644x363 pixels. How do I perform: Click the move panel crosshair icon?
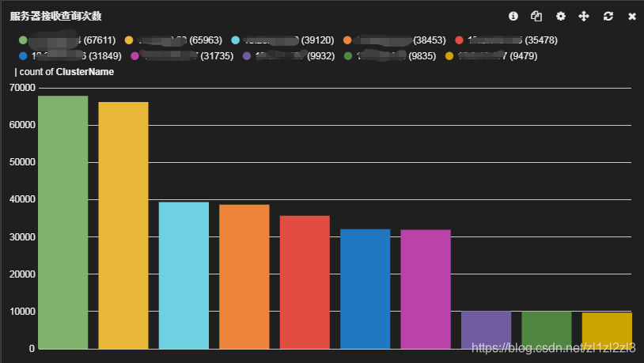tap(584, 16)
